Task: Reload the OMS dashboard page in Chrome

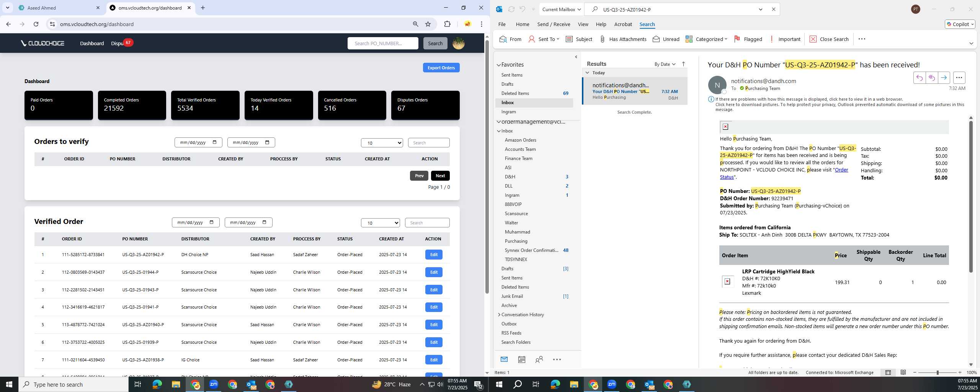Action: [36, 24]
